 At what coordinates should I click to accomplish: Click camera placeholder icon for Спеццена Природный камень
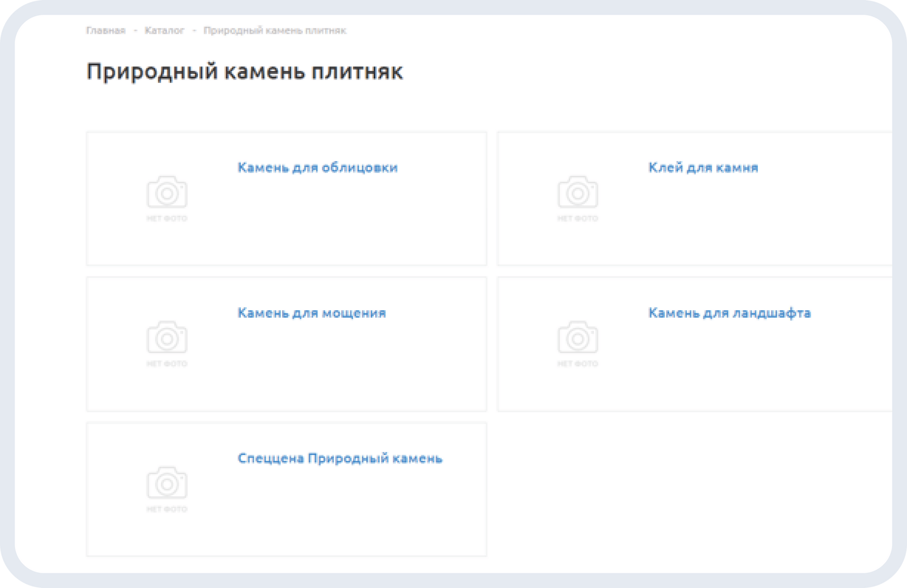(167, 482)
